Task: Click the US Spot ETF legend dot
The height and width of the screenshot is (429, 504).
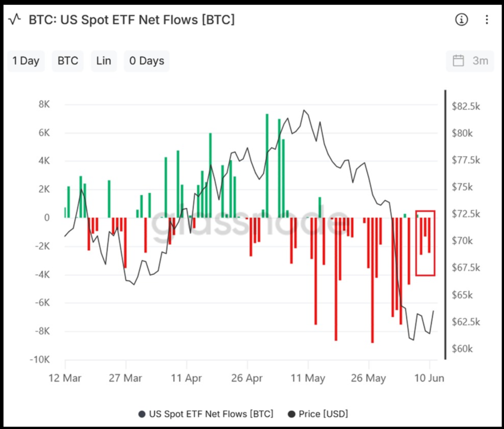Action: (142, 414)
